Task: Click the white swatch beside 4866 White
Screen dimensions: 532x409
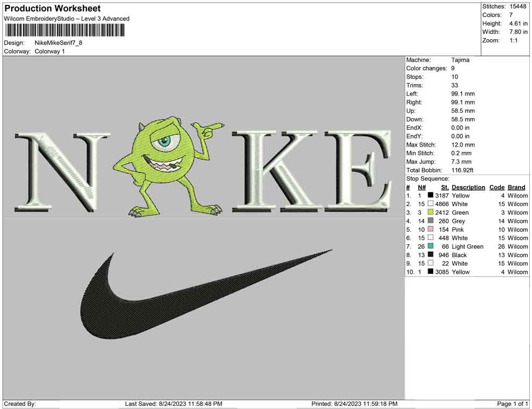Action: (430, 203)
